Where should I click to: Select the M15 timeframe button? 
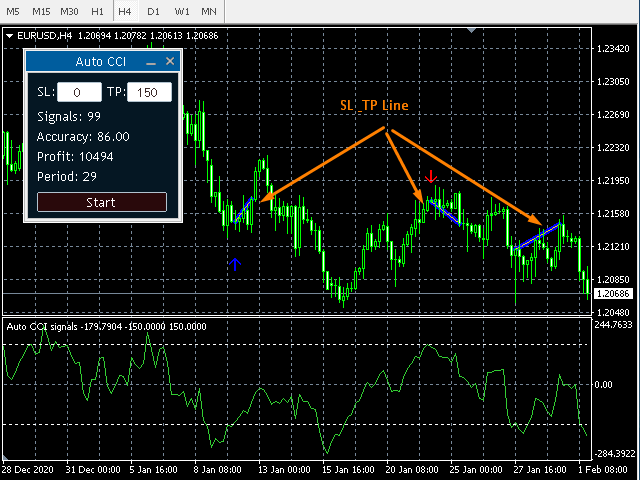coord(41,11)
